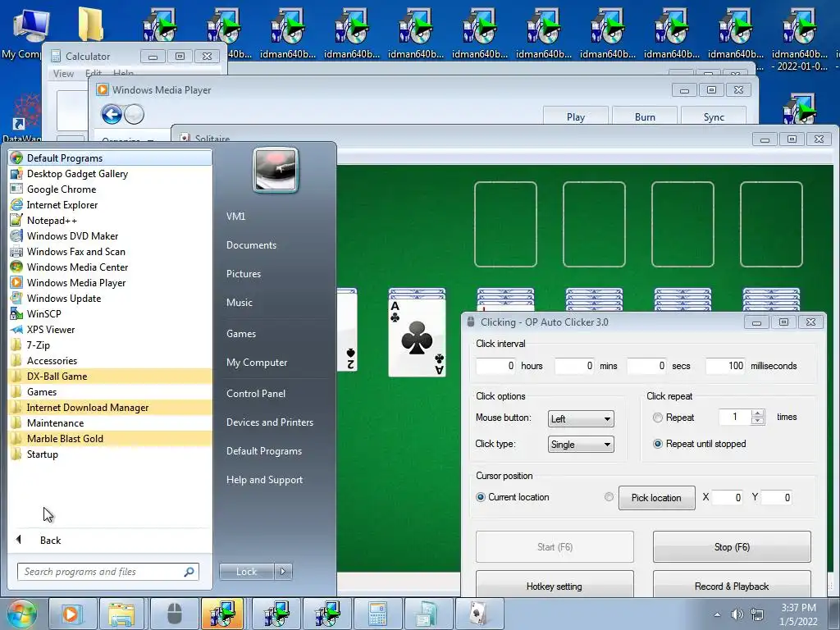Click the volume speaker tray icon
This screenshot has height=630, width=840.
coord(737,614)
